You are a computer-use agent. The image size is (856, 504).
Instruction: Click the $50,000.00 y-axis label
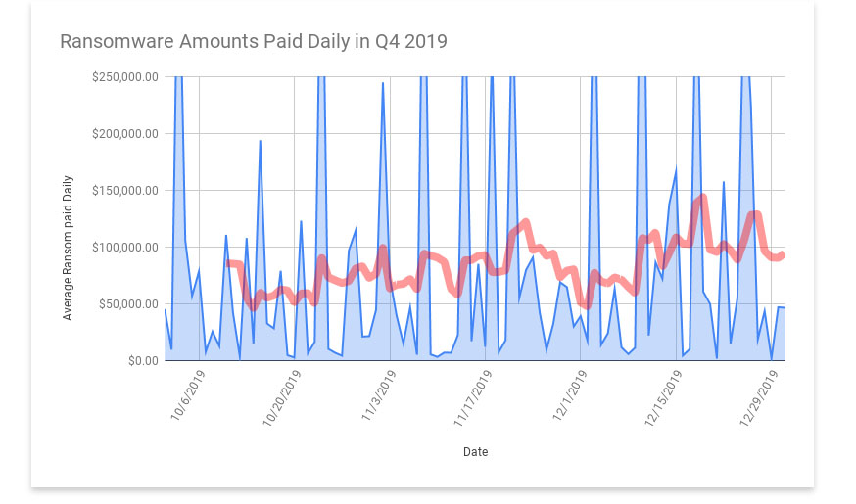(128, 303)
